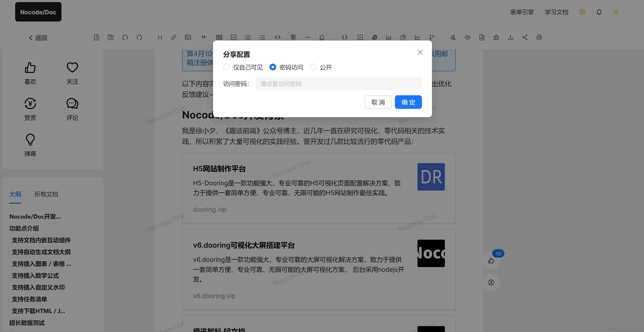This screenshot has height=332, width=644.
Task: Toggle preview with the eye icon
Action: tap(467, 37)
